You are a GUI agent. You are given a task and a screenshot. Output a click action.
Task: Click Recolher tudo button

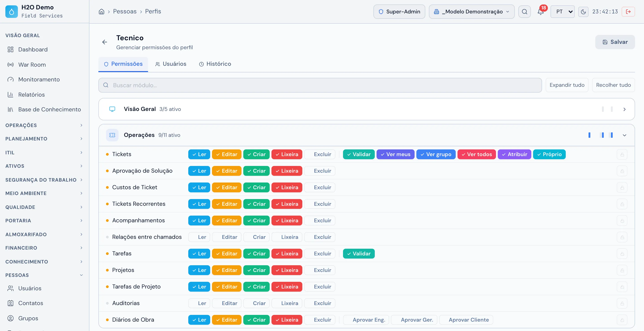(x=613, y=85)
